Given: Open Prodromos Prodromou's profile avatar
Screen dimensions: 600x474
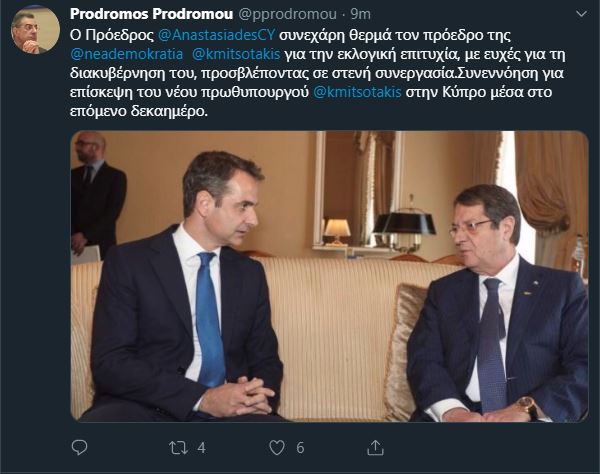Looking at the screenshot, I should coord(35,30).
